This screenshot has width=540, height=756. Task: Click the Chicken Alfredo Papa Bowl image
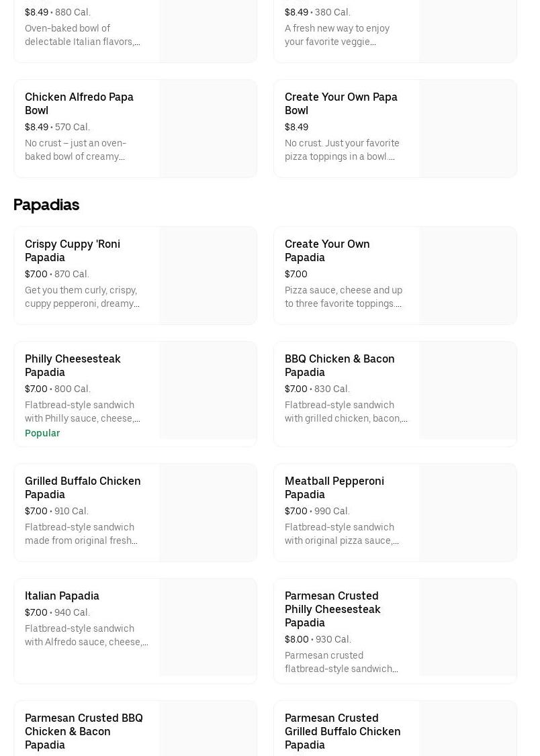click(208, 129)
